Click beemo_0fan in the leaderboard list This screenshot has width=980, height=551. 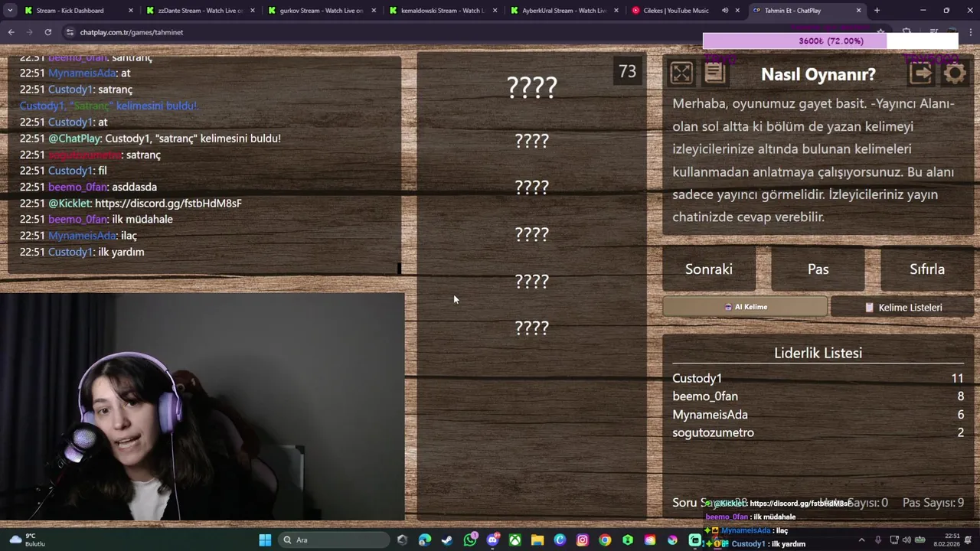click(705, 396)
